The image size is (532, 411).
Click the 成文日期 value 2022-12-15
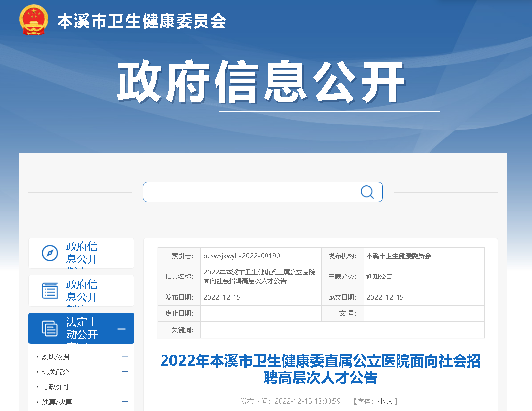pyautogui.click(x=385, y=297)
